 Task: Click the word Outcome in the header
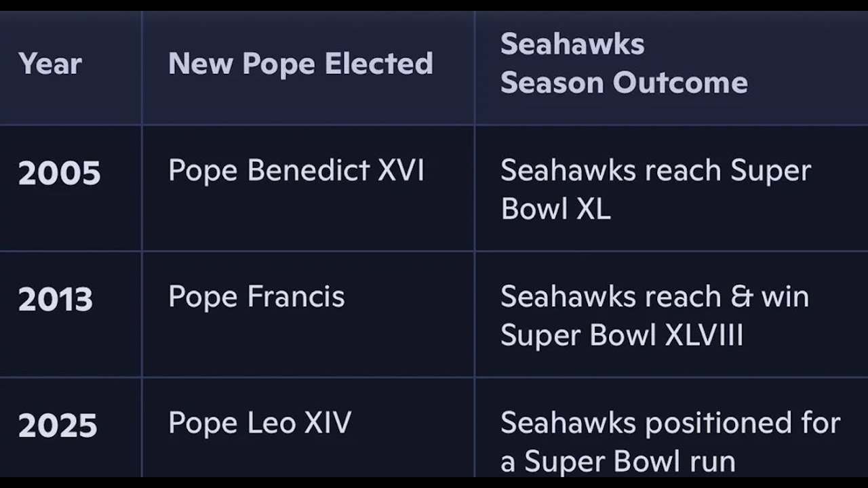coord(680,83)
